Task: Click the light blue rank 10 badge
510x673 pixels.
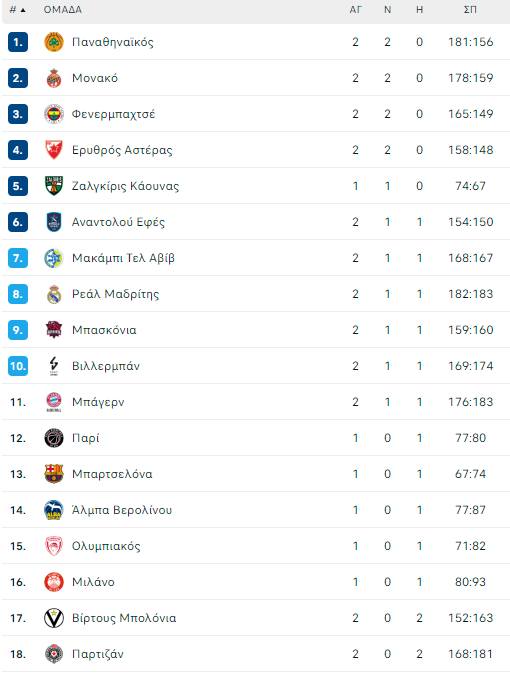Action: coord(18,366)
